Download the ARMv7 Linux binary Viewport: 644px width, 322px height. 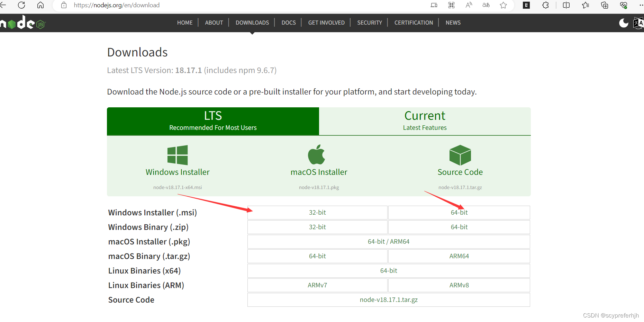[317, 285]
